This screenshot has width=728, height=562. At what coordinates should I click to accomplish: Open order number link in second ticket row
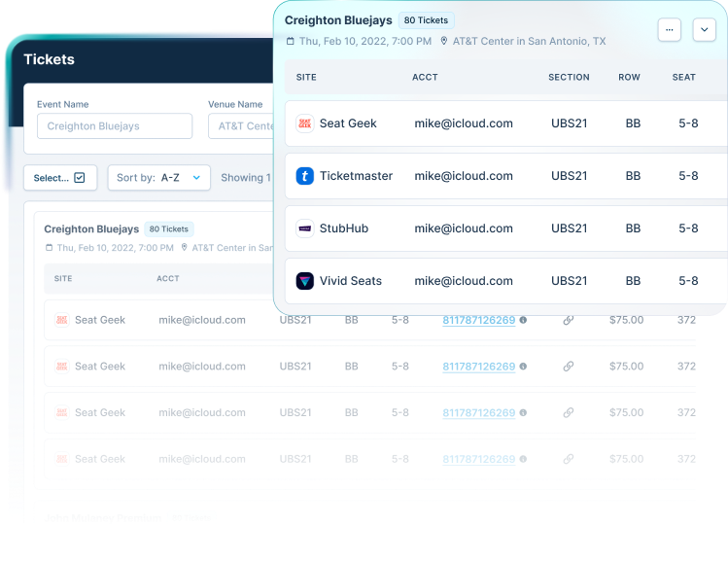tap(478, 367)
